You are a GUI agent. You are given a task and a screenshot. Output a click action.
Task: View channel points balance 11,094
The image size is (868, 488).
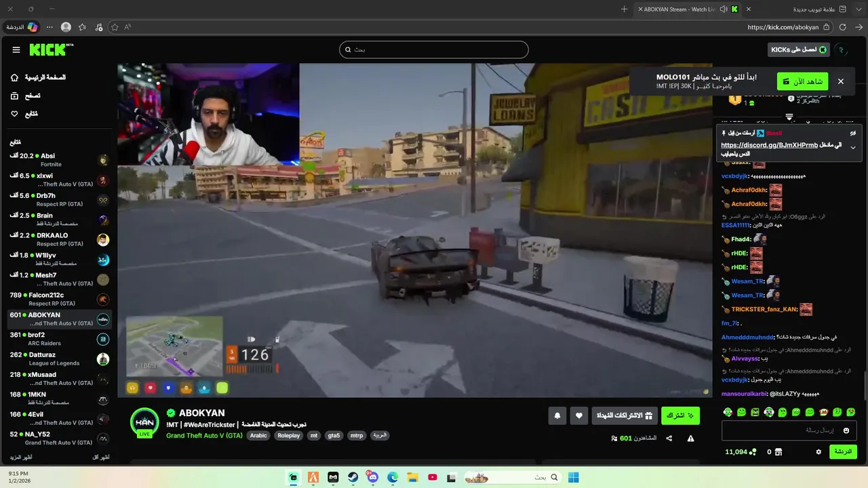(x=741, y=451)
